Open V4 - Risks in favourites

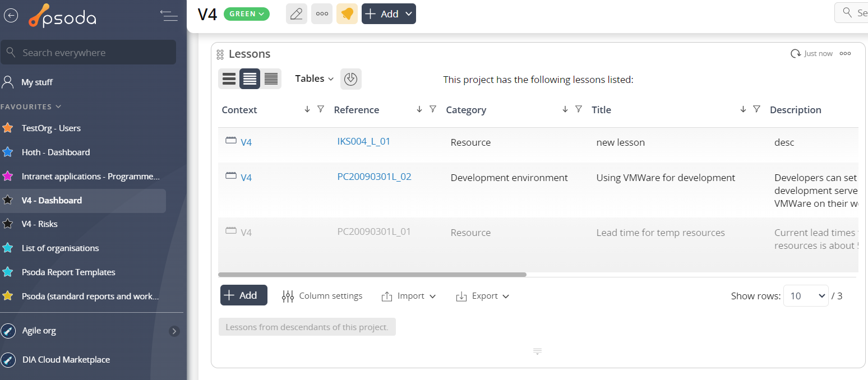(39, 224)
